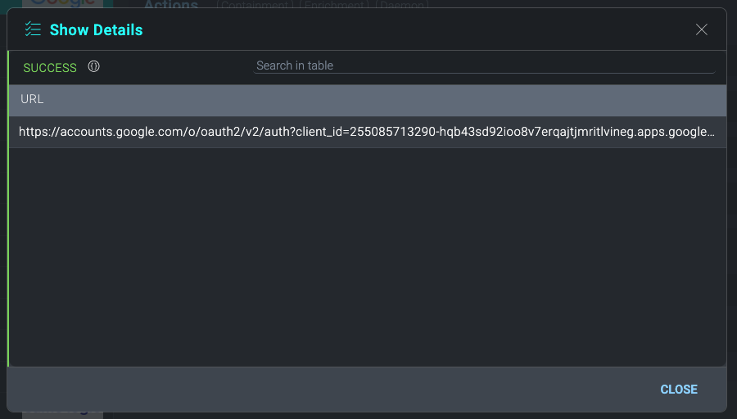
Task: Click the empty table area below the URL row
Action: click(366, 255)
